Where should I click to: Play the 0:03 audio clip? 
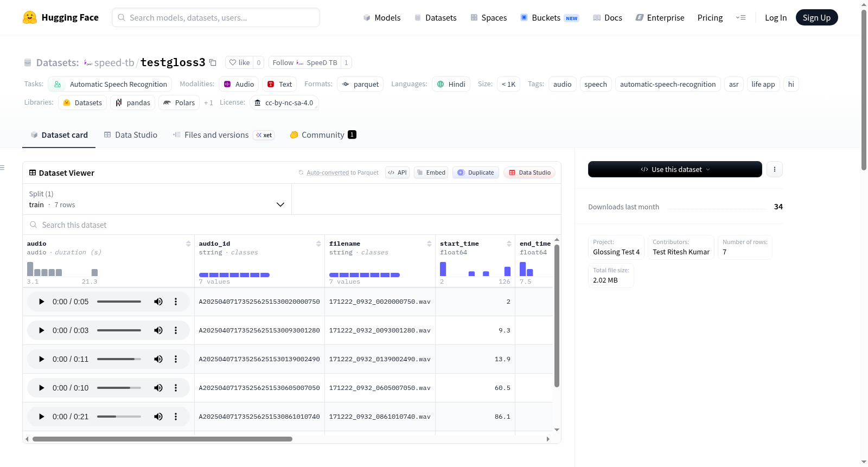41,330
